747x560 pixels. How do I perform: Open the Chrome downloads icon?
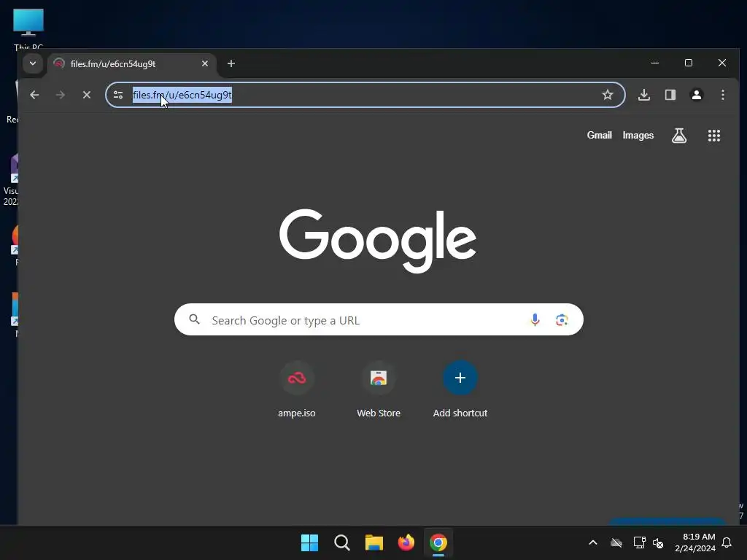[x=643, y=95]
